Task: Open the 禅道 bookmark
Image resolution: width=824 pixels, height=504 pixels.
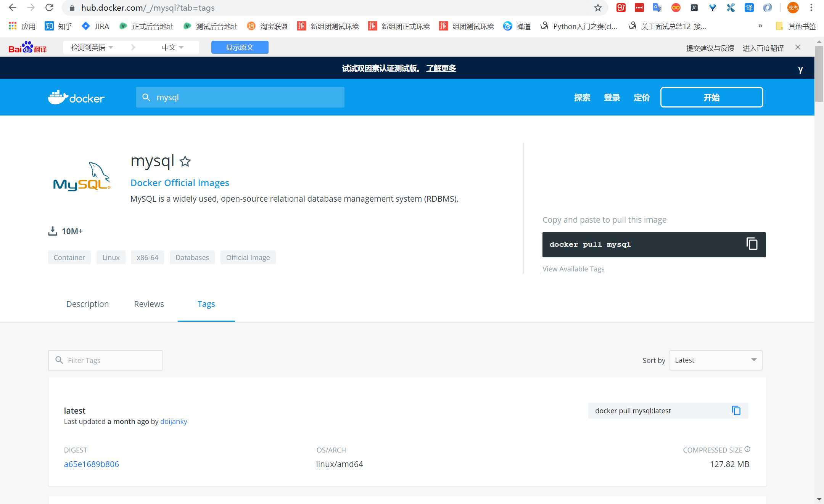Action: tap(517, 26)
